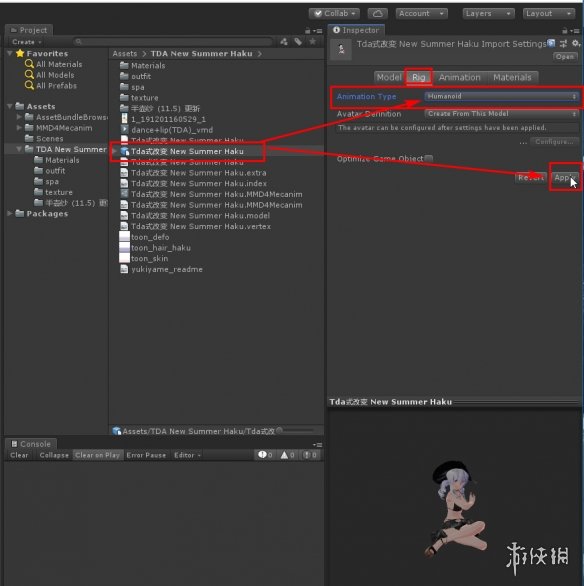
Task: Toggle Error Pause in Console
Action: [x=146, y=455]
